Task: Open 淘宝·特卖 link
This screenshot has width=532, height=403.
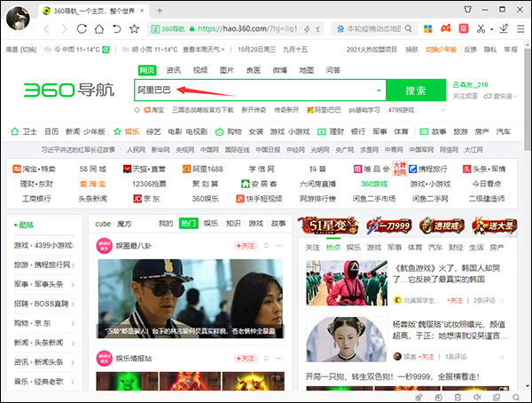Action: tap(34, 169)
